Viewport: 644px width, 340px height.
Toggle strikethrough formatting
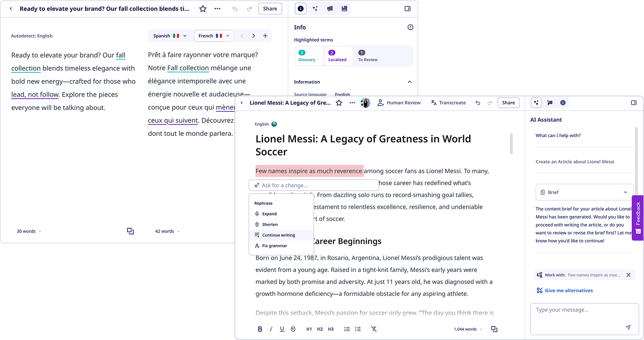293,329
